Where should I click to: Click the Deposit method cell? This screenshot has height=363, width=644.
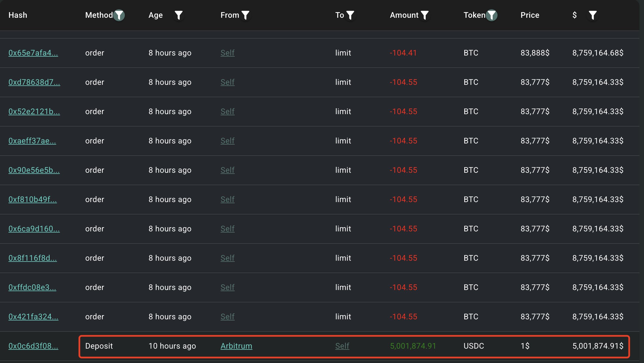coord(99,346)
